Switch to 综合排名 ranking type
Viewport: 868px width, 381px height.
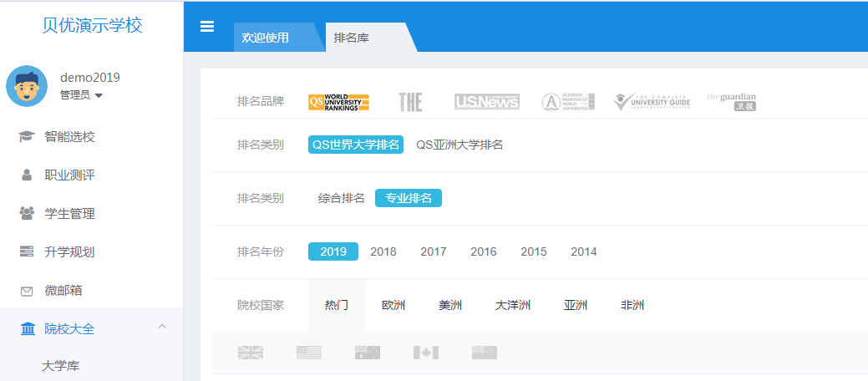point(341,198)
